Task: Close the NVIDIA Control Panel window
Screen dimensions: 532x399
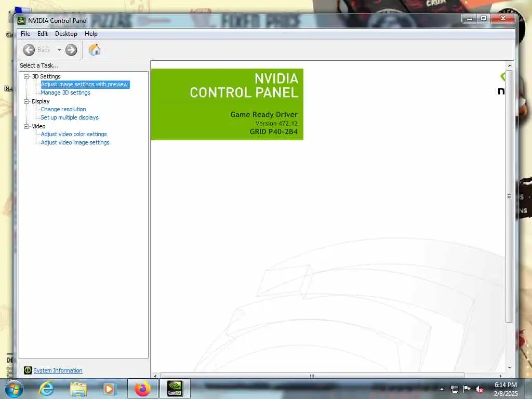Action: pos(503,18)
